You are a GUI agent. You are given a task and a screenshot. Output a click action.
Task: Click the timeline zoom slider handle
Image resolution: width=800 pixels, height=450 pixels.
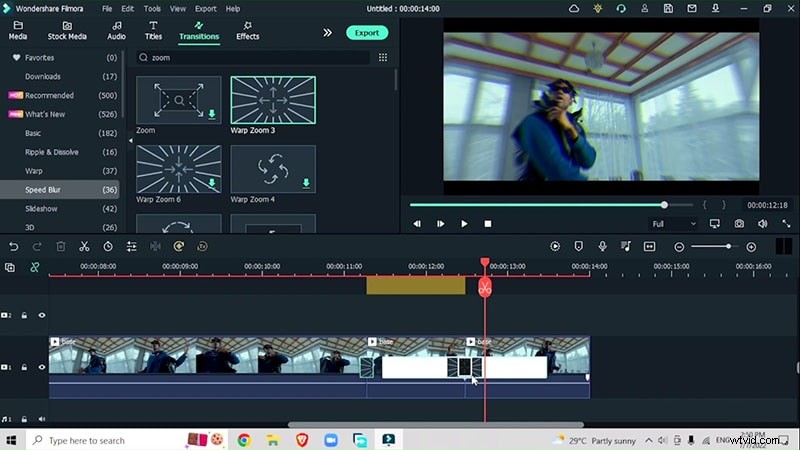[x=729, y=246]
